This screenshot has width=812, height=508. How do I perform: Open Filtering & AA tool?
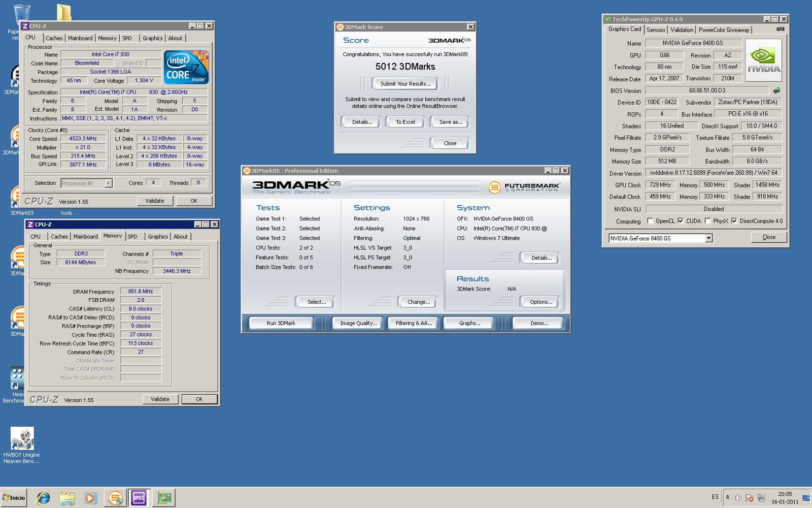point(414,323)
